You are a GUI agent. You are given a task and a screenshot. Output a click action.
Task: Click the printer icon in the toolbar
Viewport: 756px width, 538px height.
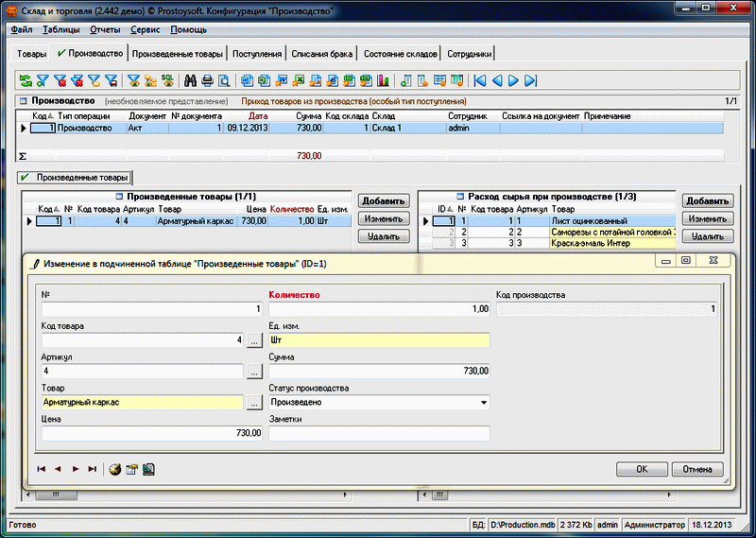(x=207, y=80)
